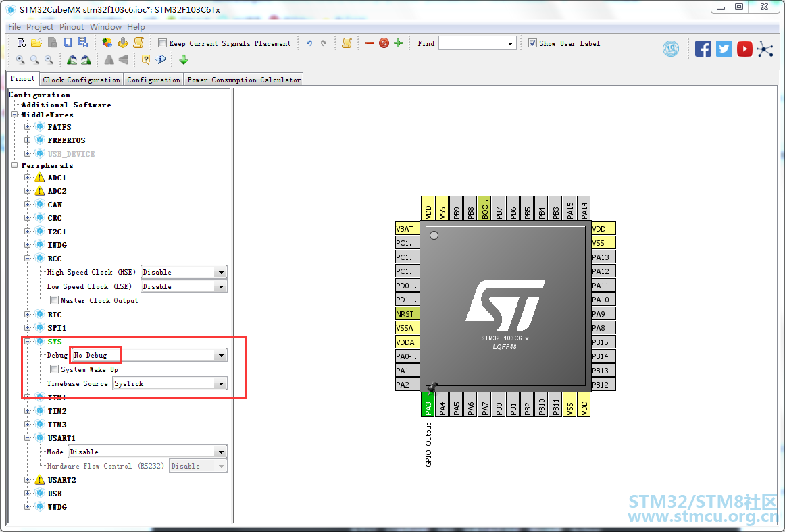Screen dimensions: 785x532
Task: Collapse the USART1 peripheral node
Action: pyautogui.click(x=28, y=438)
